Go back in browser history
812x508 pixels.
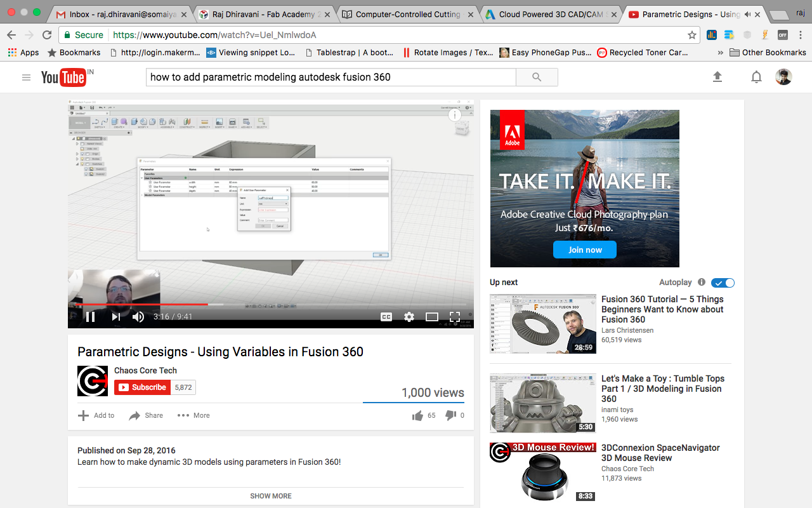click(x=11, y=35)
